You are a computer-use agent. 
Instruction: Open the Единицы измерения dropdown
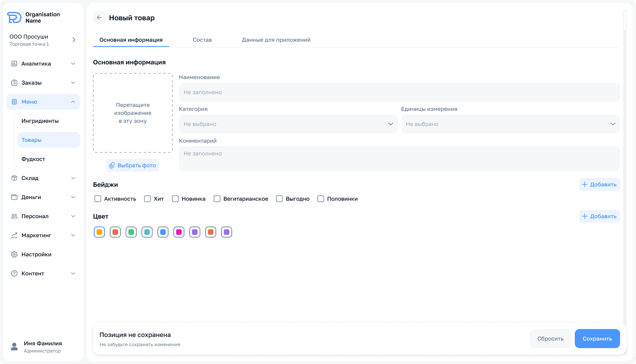click(510, 124)
